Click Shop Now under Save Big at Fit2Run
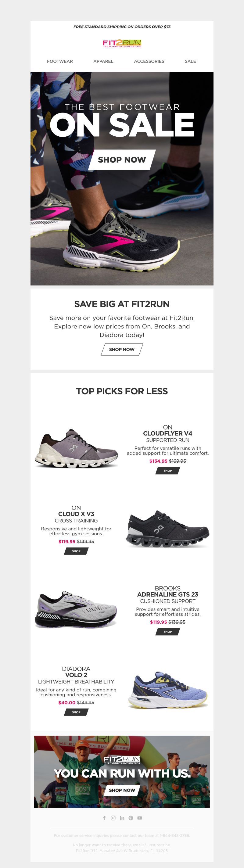Viewport: 244px width, 868px height. tap(122, 350)
